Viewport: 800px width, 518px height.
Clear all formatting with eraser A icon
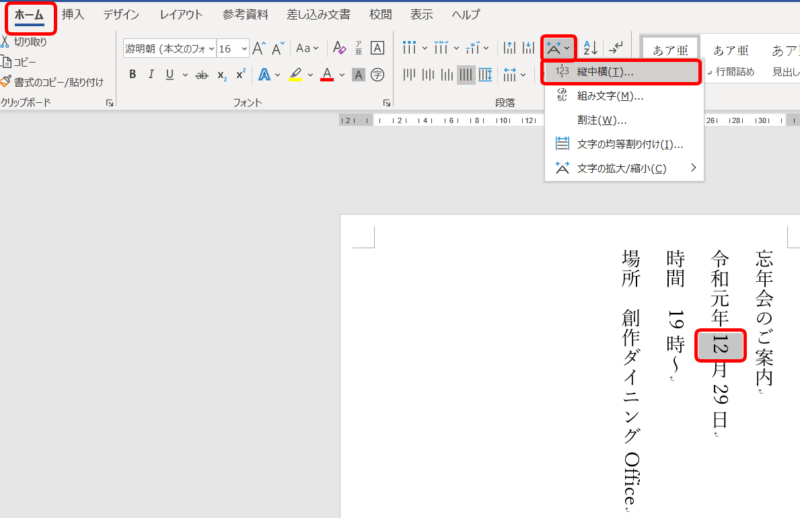(339, 48)
